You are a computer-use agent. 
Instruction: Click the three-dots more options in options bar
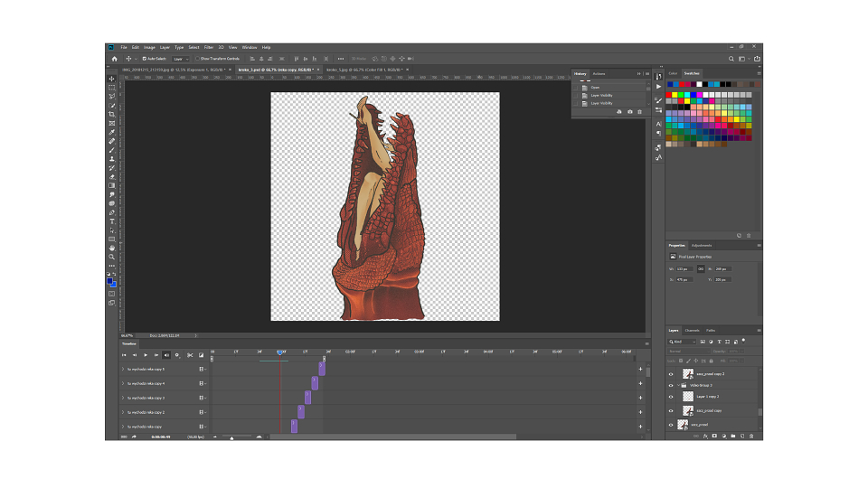pos(341,59)
